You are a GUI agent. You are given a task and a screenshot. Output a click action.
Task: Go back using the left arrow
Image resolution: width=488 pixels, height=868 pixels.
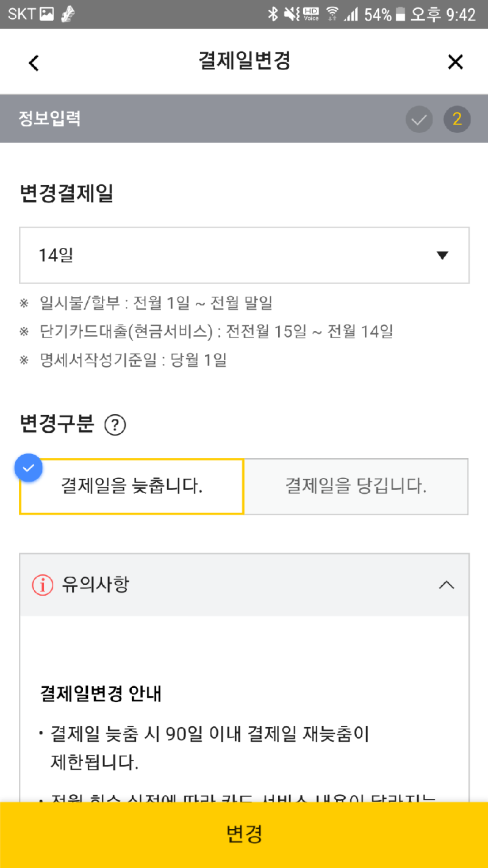(x=34, y=62)
